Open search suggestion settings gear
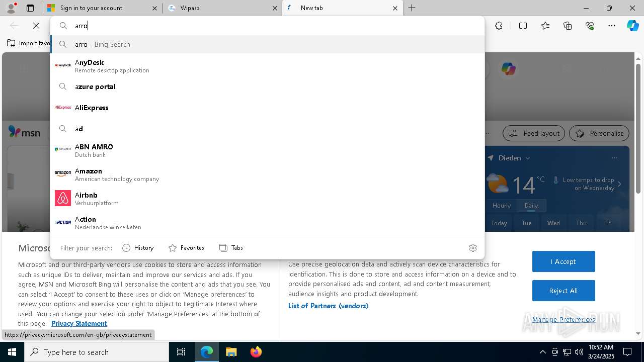The width and height of the screenshot is (644, 362). pyautogui.click(x=472, y=248)
